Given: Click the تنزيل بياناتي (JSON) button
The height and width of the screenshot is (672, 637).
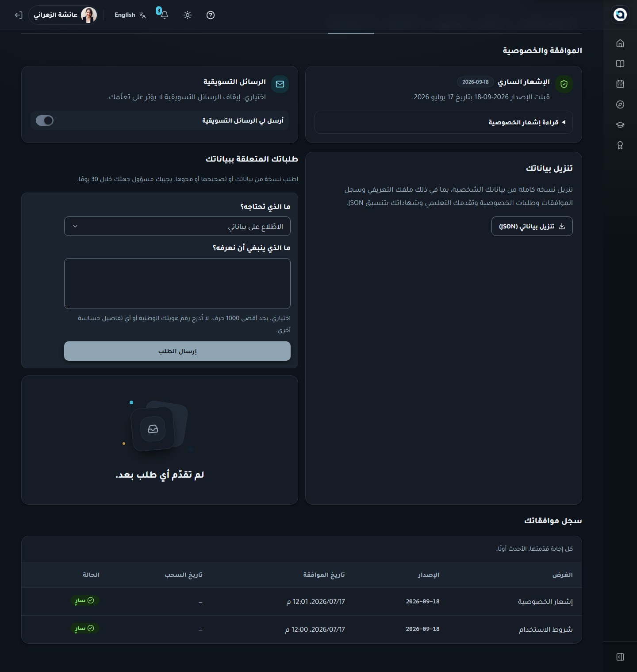Looking at the screenshot, I should coord(532,226).
